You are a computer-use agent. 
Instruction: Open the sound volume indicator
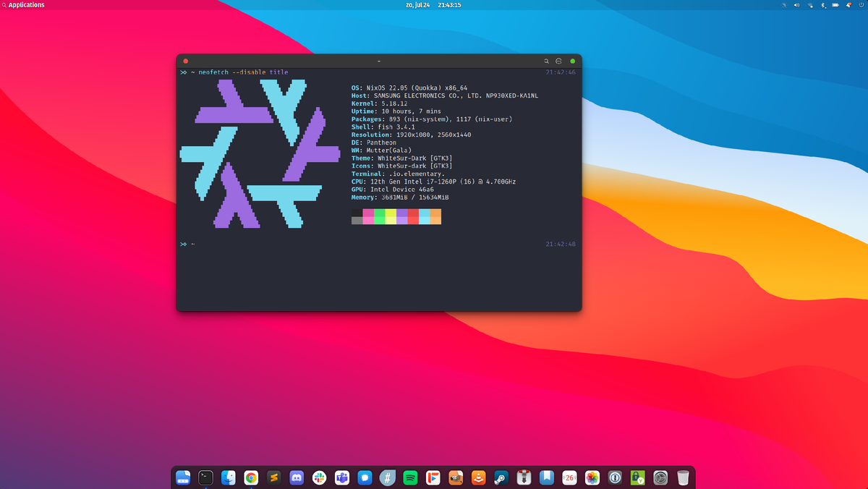(796, 5)
